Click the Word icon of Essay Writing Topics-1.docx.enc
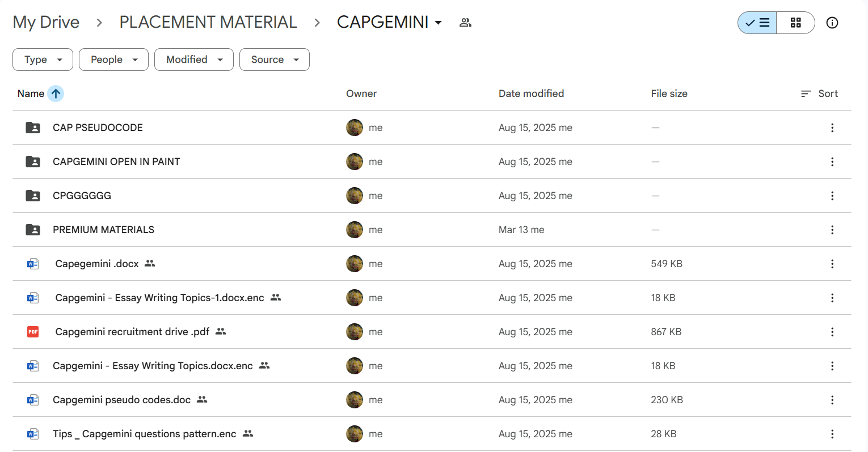The height and width of the screenshot is (452, 868). [x=33, y=298]
